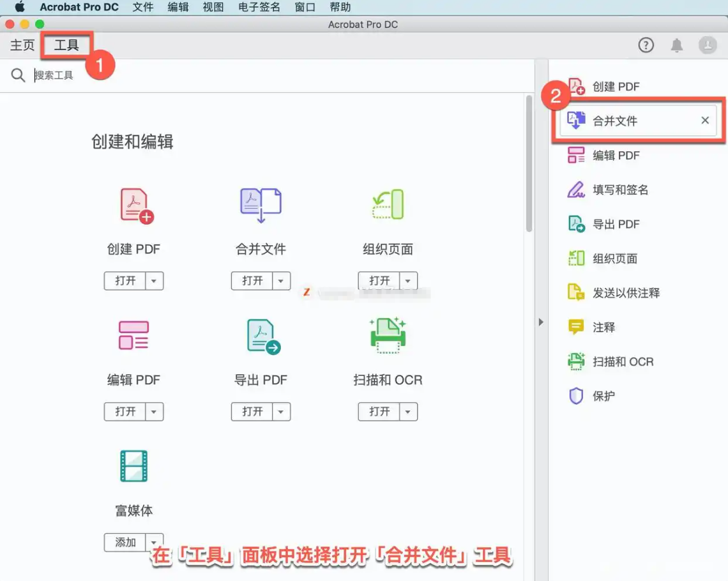The image size is (728, 581).
Task: Click 发送以供注释 in sidebar
Action: (616, 292)
